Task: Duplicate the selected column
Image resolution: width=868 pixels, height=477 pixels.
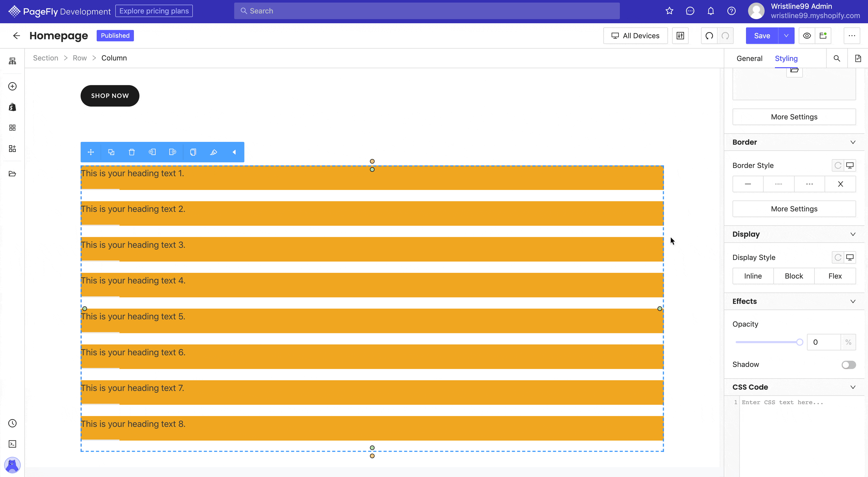Action: coord(111,152)
